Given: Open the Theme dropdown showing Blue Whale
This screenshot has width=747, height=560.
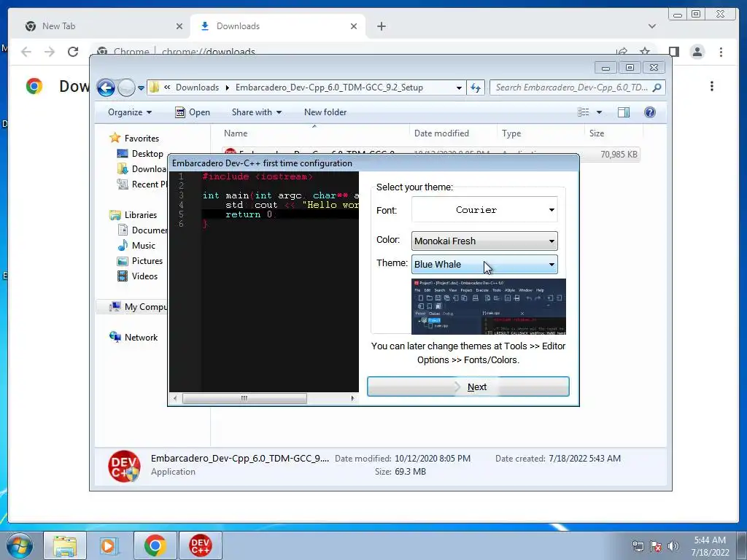Looking at the screenshot, I should [484, 264].
